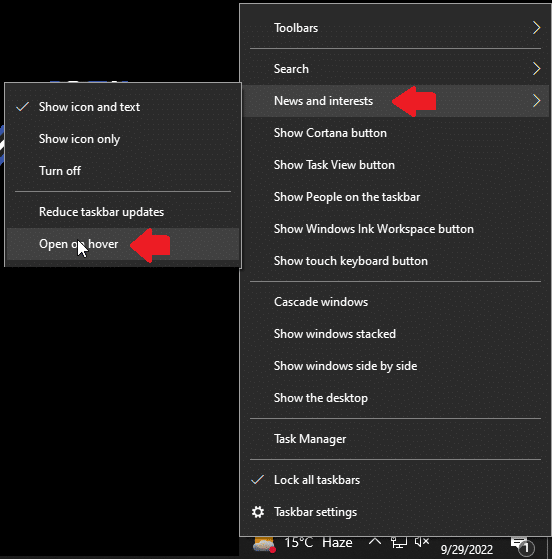Viewport: 552px width, 559px height.
Task: Open the Toolbars submenu
Action: pos(395,28)
